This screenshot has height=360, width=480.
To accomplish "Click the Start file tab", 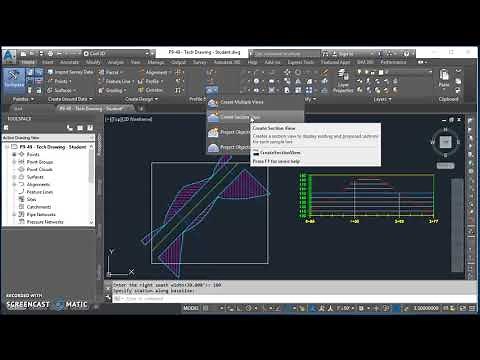I will pos(19,108).
